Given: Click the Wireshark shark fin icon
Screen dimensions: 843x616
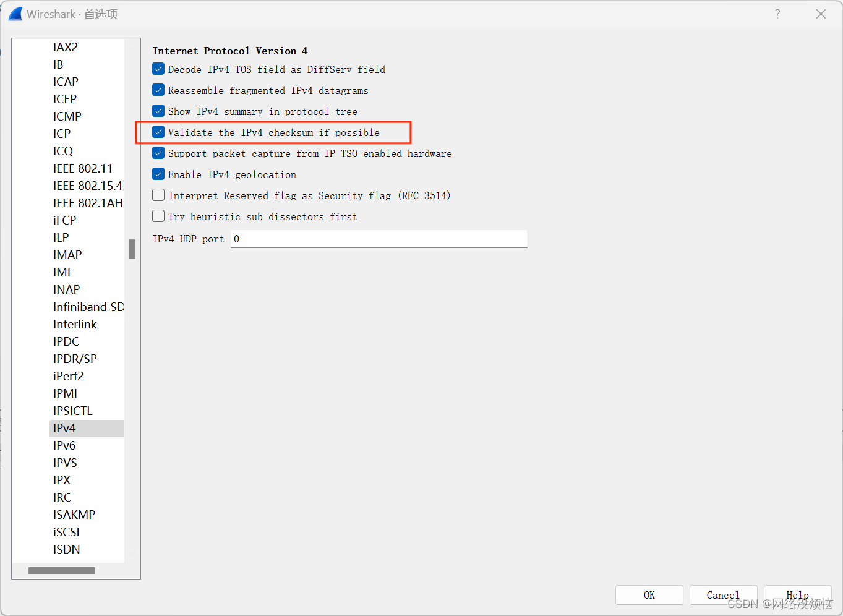Looking at the screenshot, I should point(15,14).
